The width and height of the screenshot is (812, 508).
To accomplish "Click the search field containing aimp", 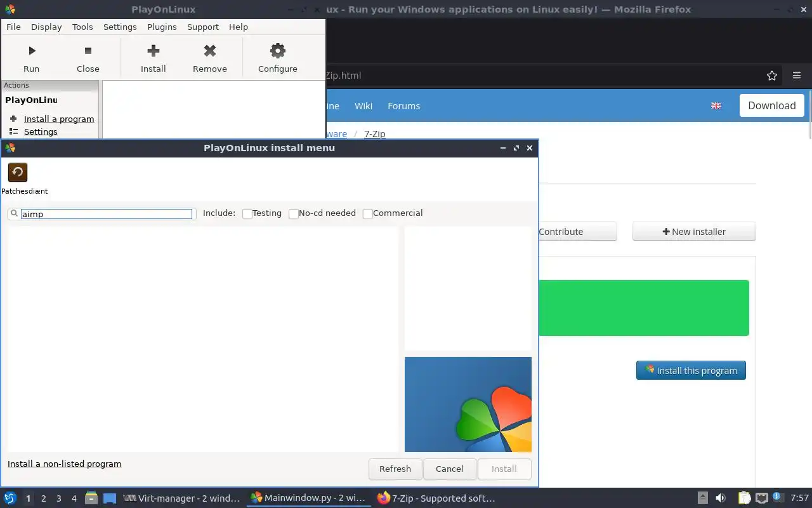I will (x=106, y=214).
